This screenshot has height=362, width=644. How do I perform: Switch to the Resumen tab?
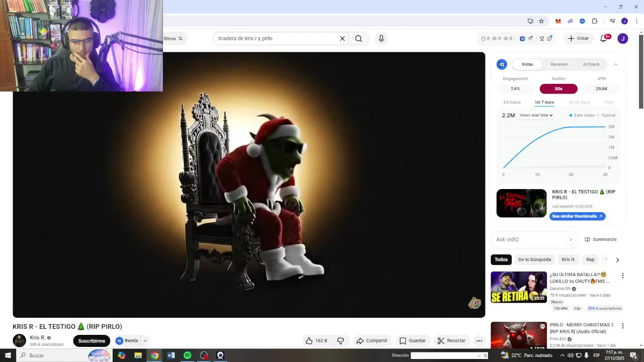tap(559, 64)
